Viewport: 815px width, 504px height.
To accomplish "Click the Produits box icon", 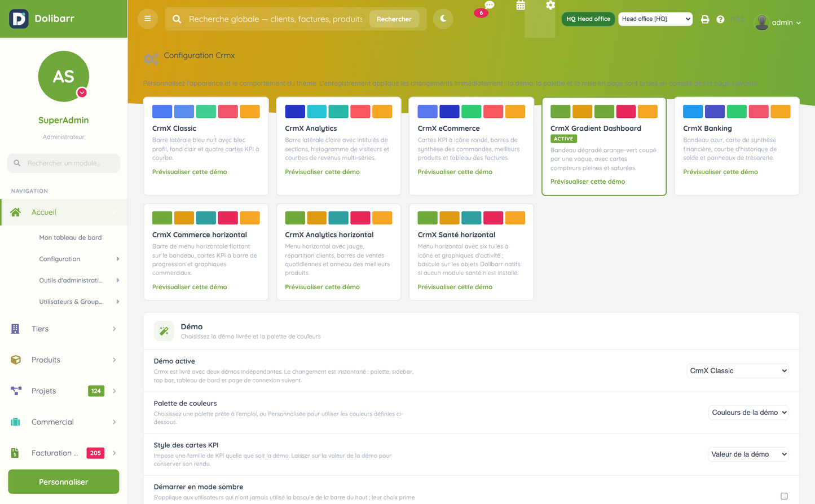I will (15, 360).
